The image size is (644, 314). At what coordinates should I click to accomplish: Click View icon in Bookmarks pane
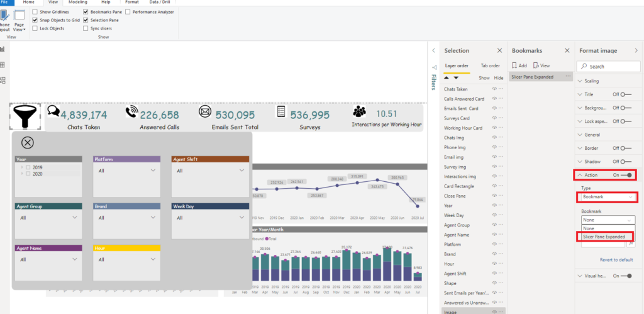click(541, 65)
